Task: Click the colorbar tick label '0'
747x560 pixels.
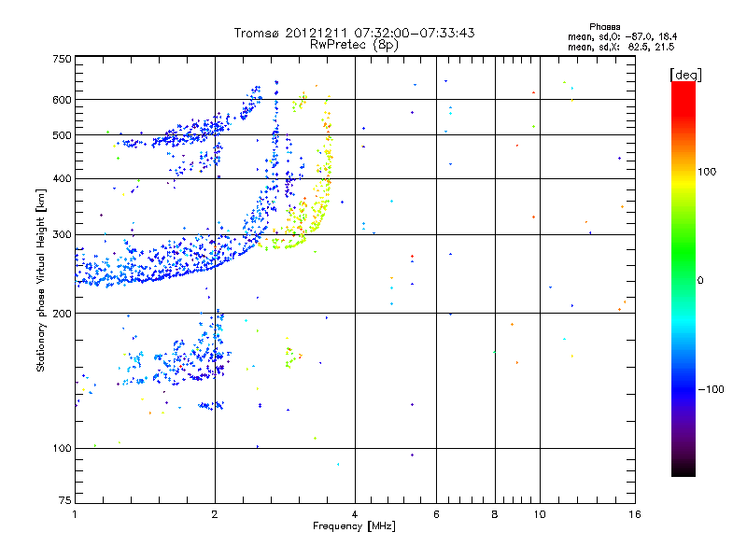Action: click(700, 281)
